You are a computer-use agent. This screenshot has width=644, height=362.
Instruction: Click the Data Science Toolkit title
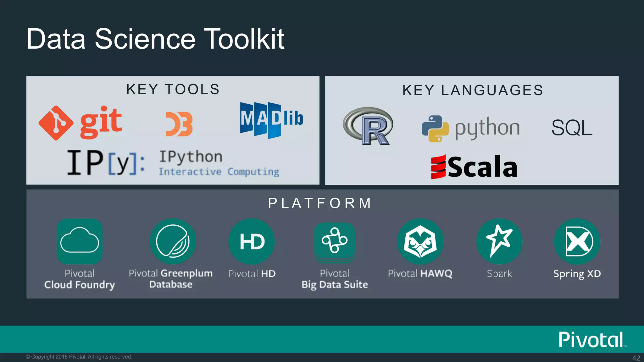[x=155, y=39]
